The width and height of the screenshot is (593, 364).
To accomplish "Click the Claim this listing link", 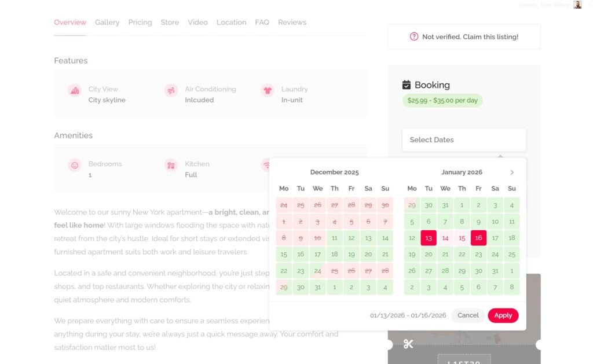I will click(470, 37).
